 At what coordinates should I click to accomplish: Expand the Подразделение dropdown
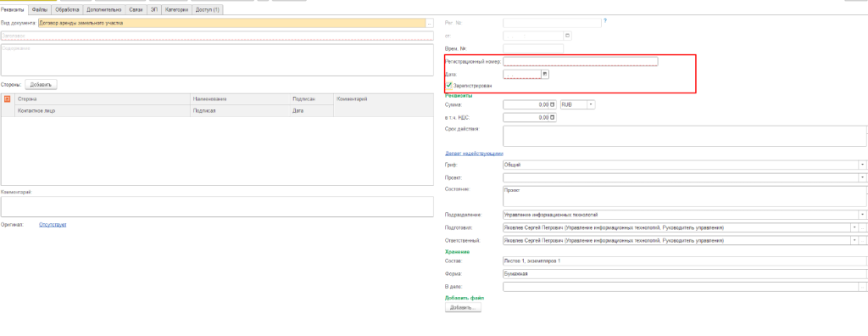click(863, 215)
